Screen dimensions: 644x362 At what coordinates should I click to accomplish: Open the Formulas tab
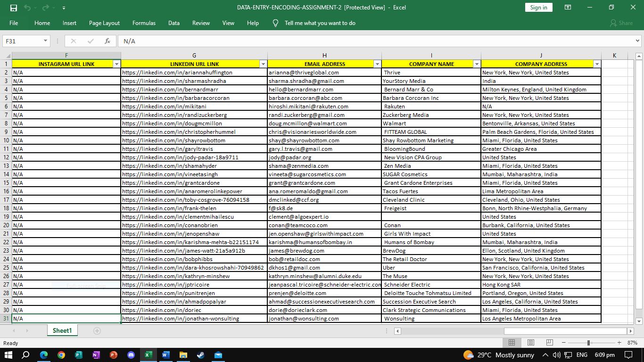(144, 23)
